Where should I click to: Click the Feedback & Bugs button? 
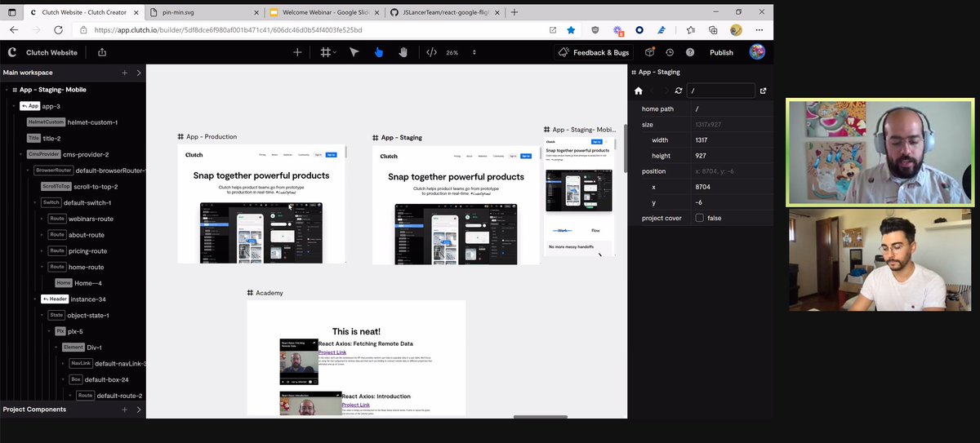pos(594,52)
